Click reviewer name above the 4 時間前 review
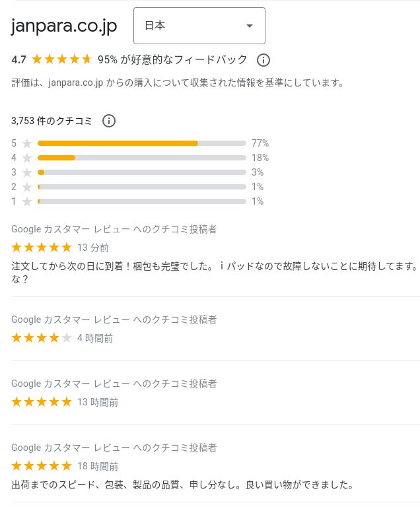This screenshot has height=509, width=420. (x=114, y=320)
